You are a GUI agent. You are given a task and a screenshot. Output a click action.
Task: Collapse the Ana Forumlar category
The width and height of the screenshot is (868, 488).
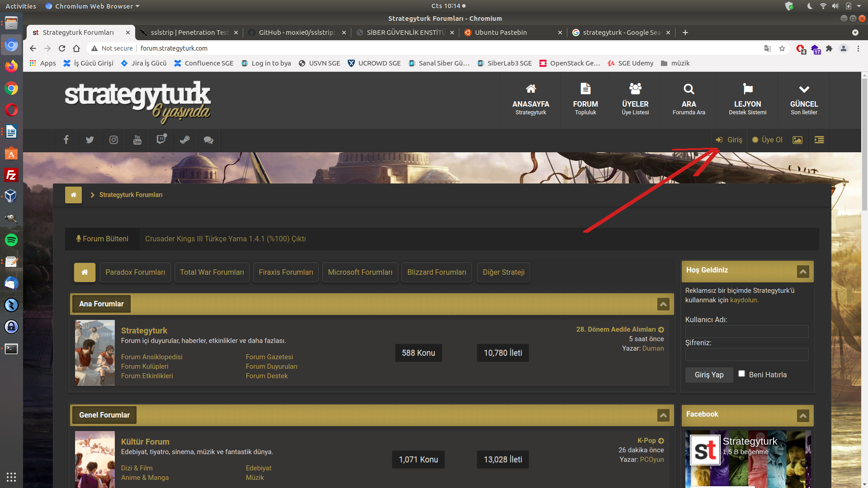[x=663, y=304]
